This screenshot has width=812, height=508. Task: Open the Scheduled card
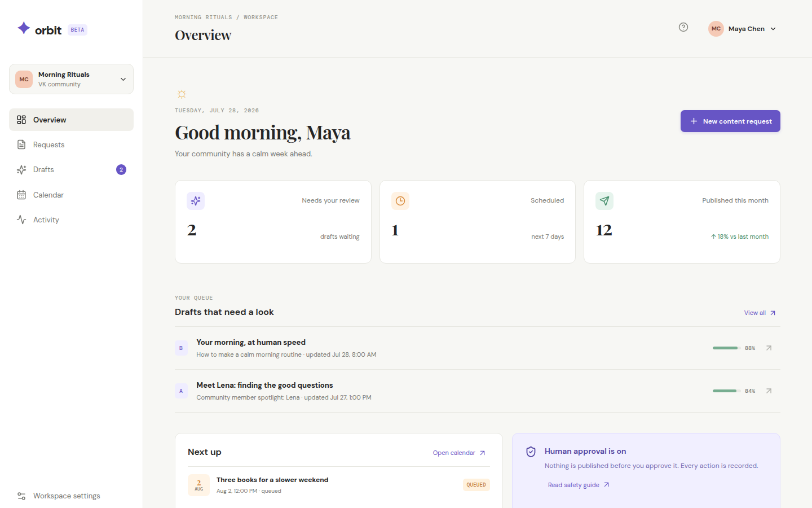tap(478, 222)
